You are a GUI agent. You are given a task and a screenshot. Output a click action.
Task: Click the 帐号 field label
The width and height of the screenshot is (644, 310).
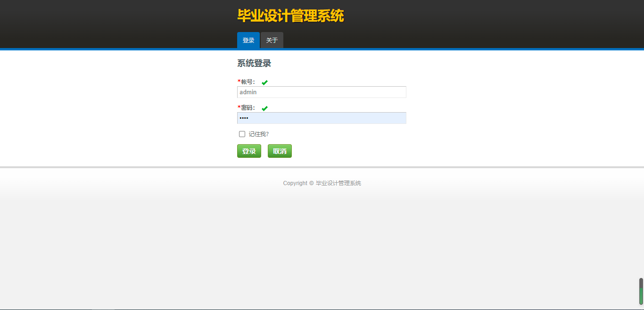[x=247, y=82]
